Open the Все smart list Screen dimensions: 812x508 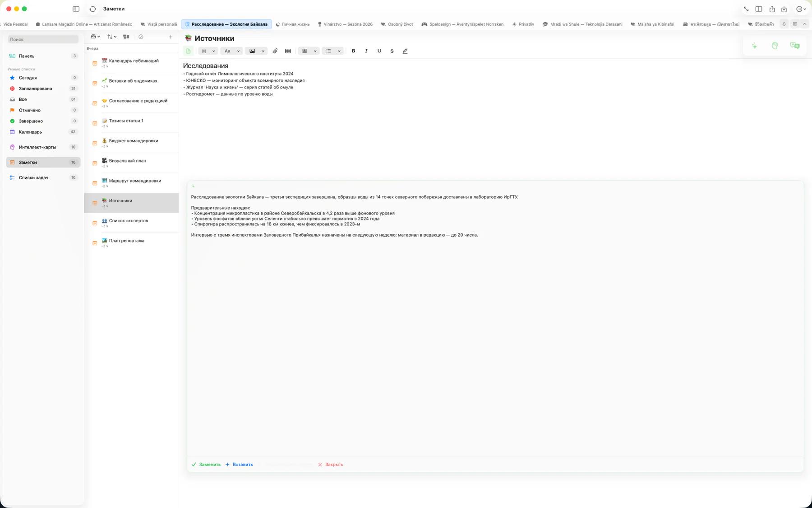pos(43,99)
